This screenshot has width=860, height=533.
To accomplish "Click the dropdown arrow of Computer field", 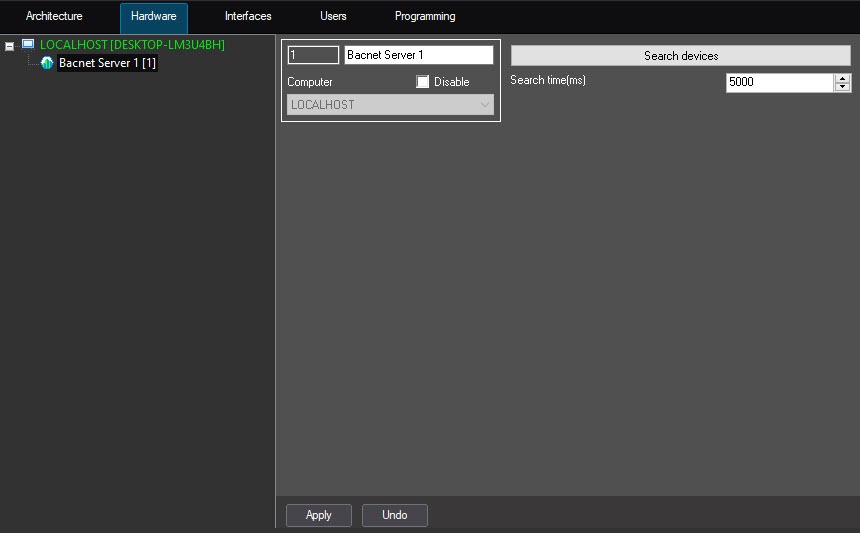I will click(485, 105).
